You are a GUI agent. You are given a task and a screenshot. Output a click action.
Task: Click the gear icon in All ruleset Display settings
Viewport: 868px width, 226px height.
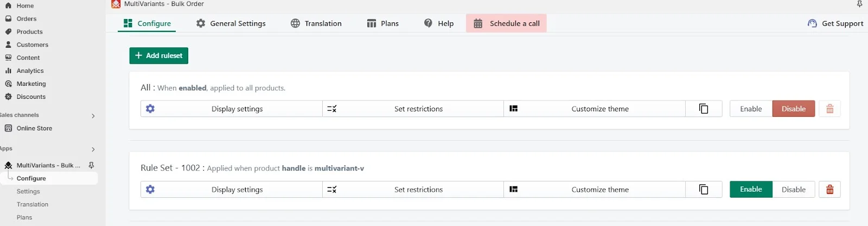click(150, 109)
